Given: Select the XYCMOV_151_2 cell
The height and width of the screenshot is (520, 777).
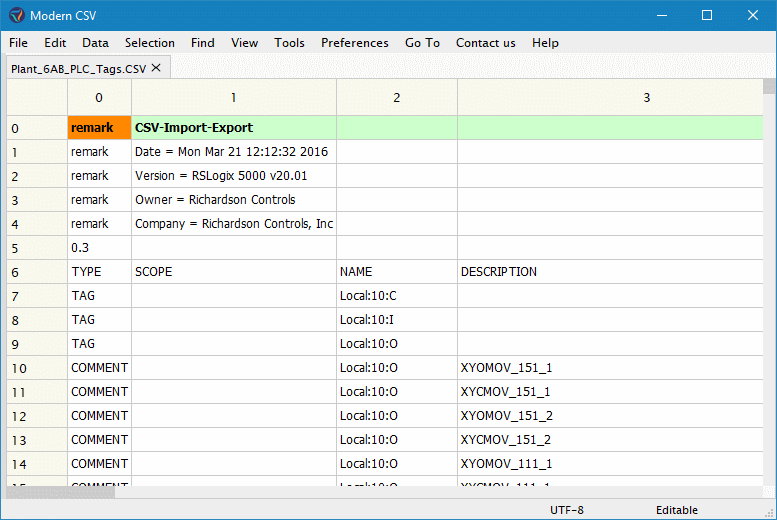Looking at the screenshot, I should coord(610,440).
